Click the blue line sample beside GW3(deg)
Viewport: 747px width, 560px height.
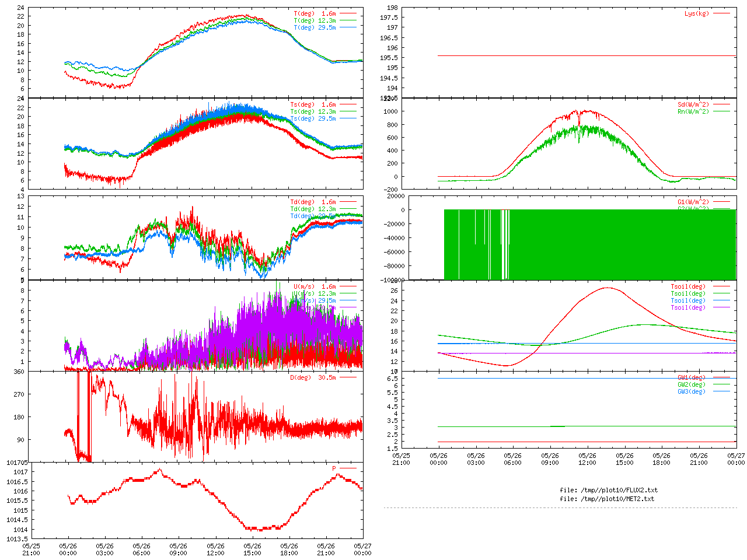[x=721, y=391]
